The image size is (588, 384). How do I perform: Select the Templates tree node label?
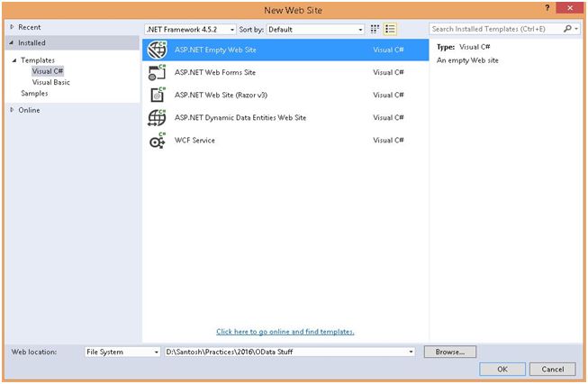(38, 60)
